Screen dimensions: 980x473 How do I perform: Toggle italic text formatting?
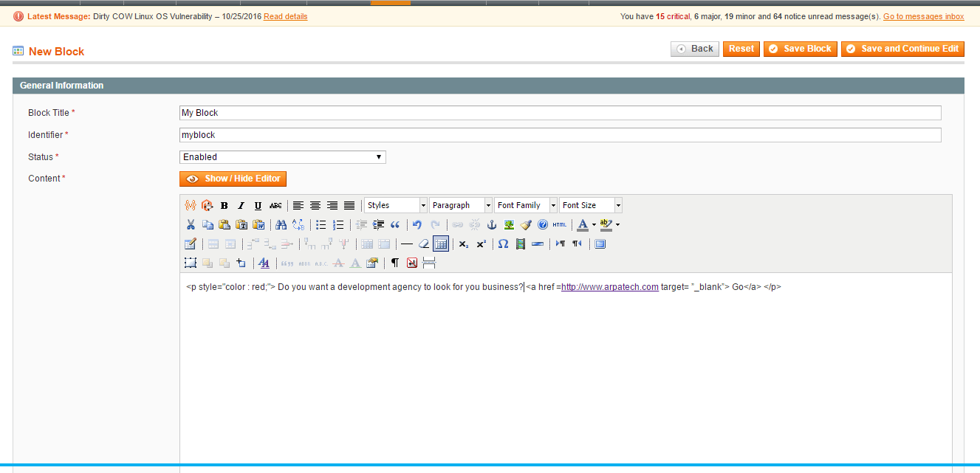pyautogui.click(x=241, y=206)
